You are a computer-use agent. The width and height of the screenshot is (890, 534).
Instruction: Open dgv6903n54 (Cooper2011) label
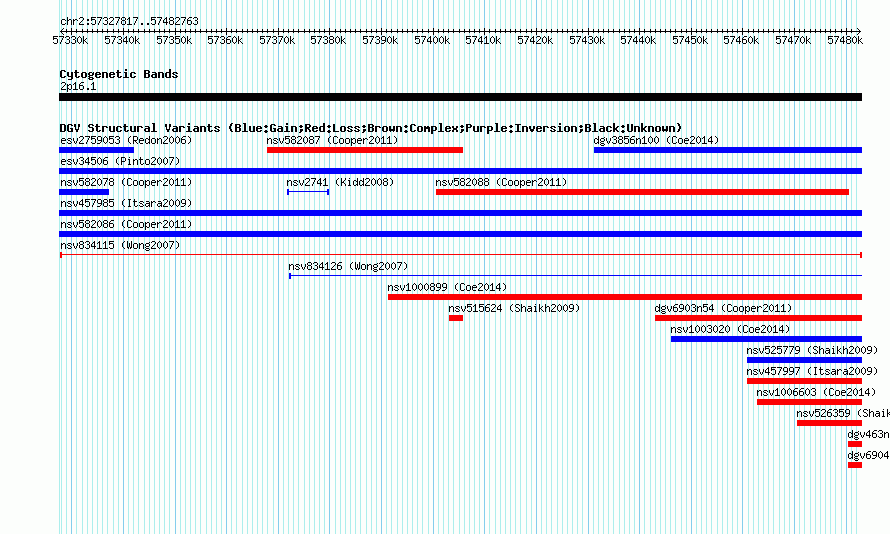(723, 308)
